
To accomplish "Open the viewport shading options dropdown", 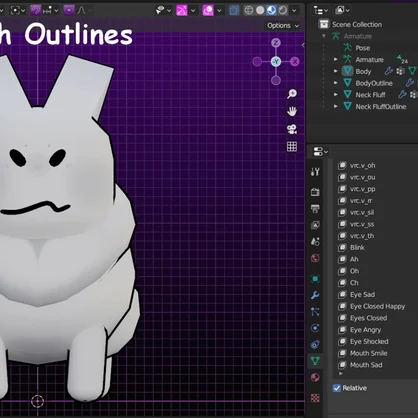I will [x=294, y=11].
